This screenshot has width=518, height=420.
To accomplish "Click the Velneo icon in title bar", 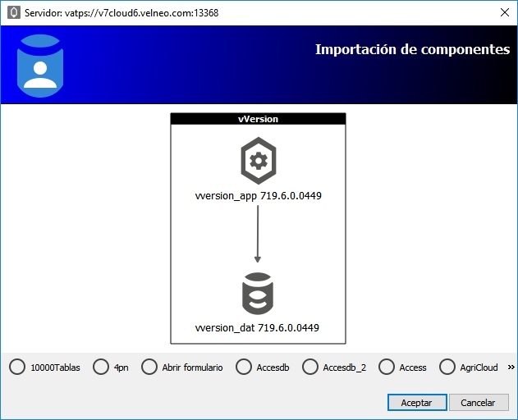I will [13, 13].
